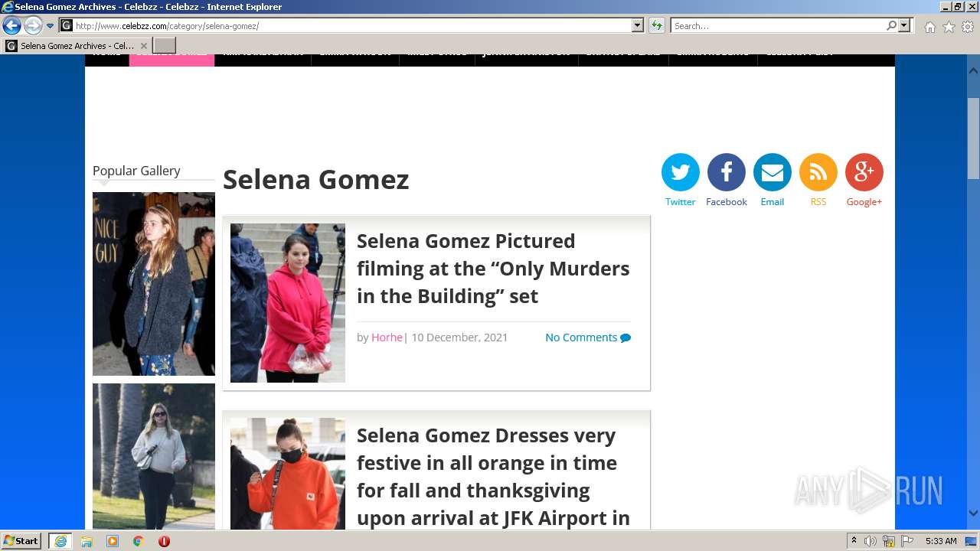Click the search magnifier icon

point(891,25)
